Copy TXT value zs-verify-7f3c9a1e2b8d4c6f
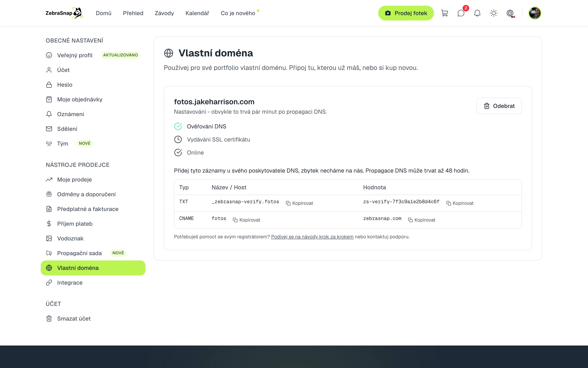 [x=460, y=203]
